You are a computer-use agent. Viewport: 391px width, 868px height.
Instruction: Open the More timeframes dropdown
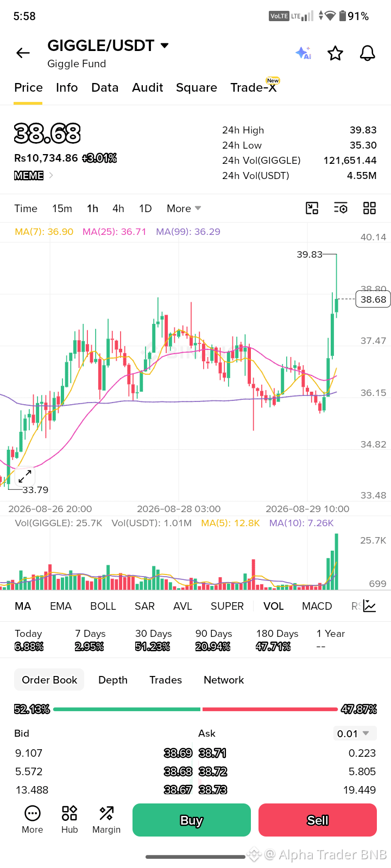184,208
